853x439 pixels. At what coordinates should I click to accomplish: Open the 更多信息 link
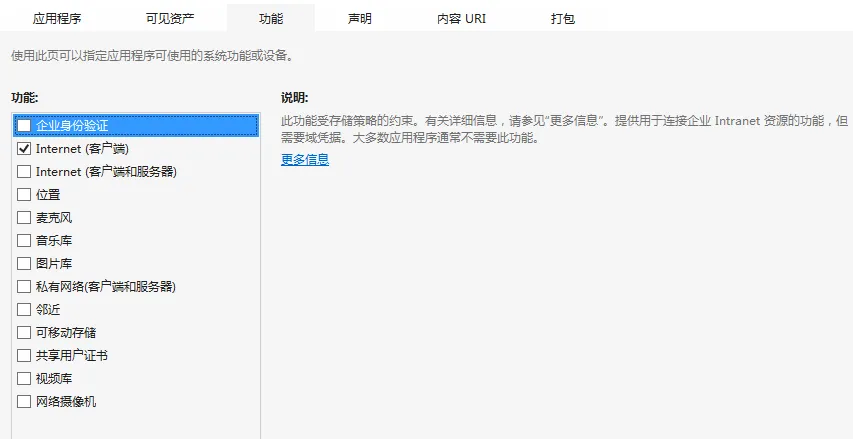[x=305, y=159]
